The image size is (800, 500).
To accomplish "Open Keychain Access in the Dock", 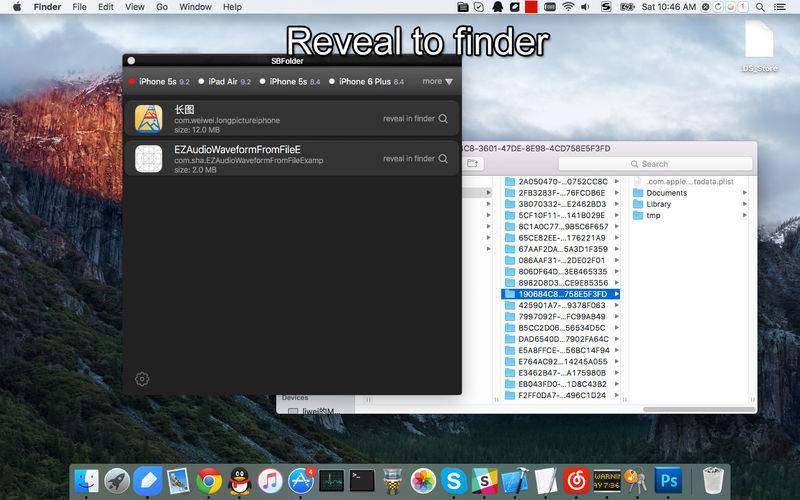I will (636, 481).
